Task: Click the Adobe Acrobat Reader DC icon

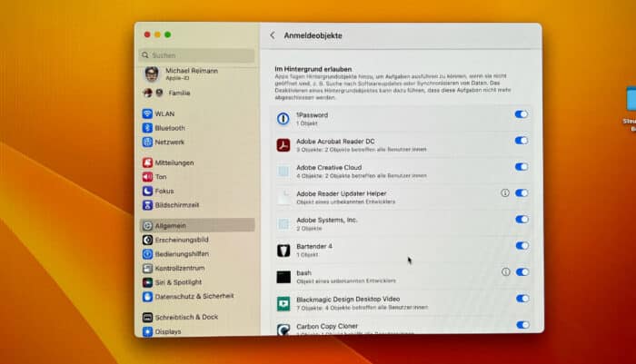Action: click(x=283, y=145)
